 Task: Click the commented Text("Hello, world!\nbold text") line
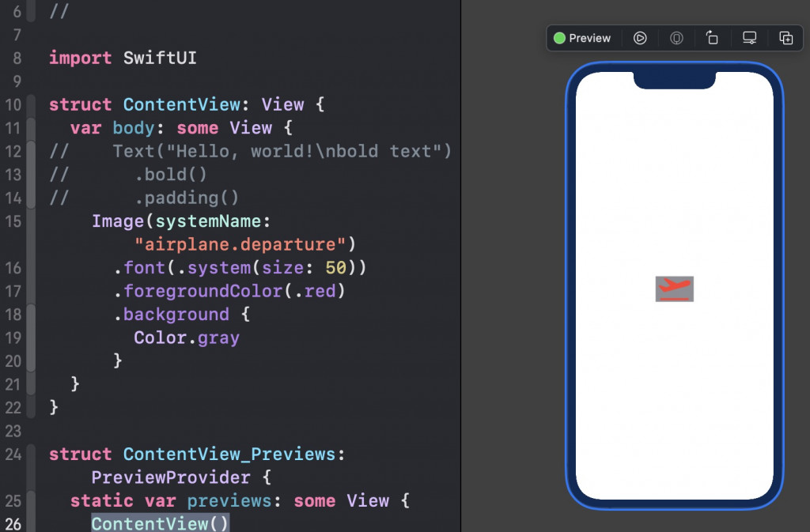coord(282,151)
